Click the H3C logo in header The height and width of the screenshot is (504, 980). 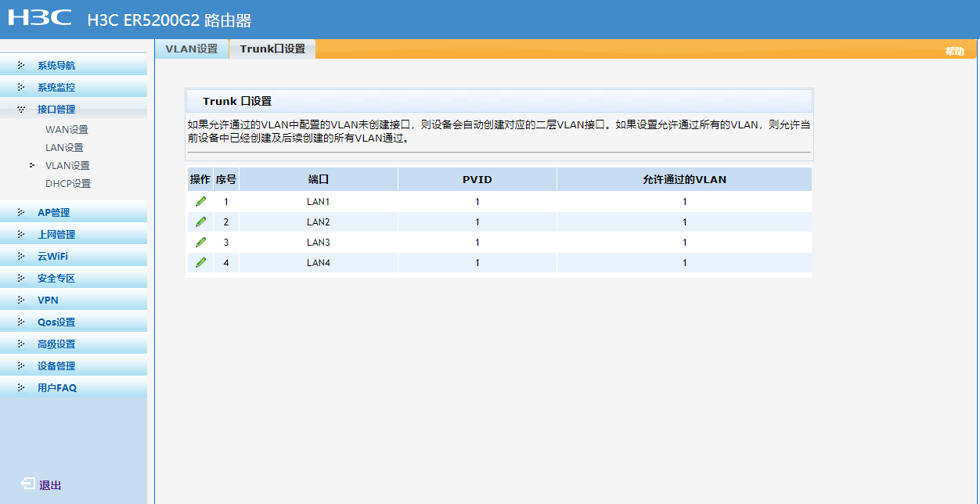tap(39, 18)
